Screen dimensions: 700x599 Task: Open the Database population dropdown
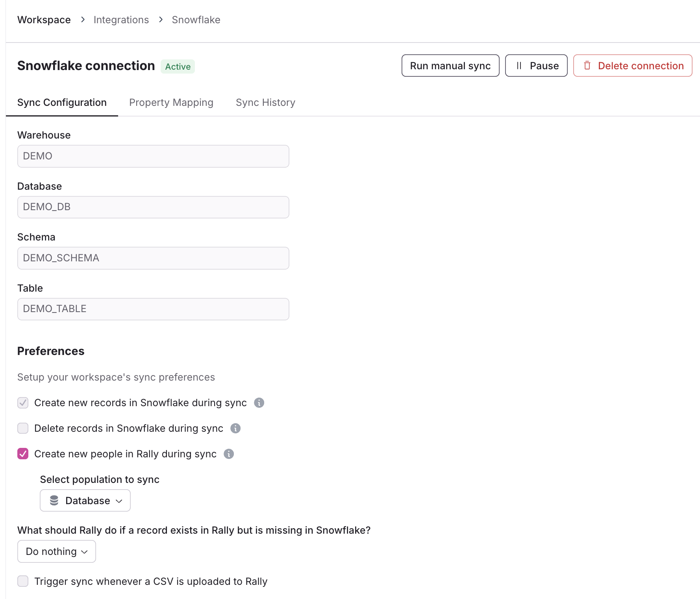point(85,501)
